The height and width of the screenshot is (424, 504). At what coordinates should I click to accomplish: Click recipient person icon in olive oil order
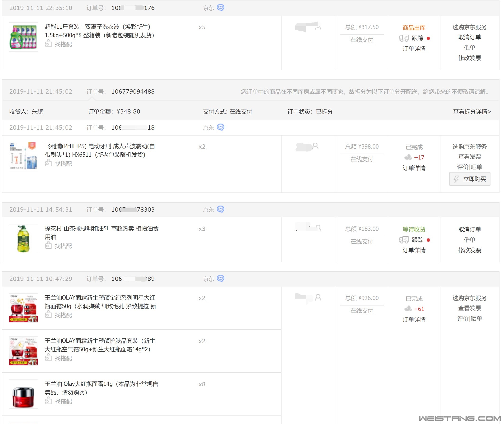click(318, 228)
